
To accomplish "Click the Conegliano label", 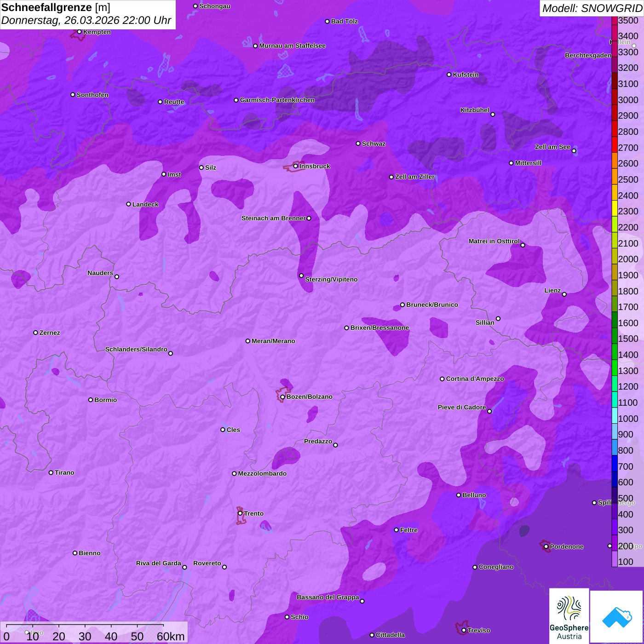I will [x=496, y=567].
